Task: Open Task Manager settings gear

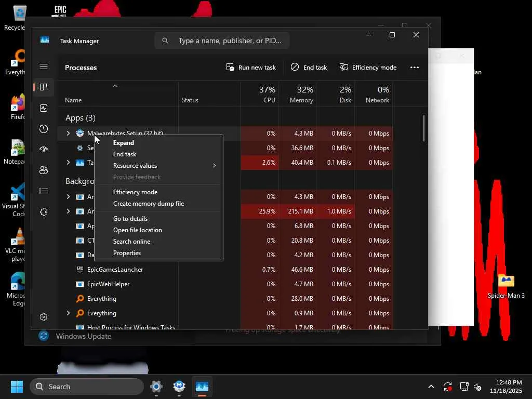Action: coord(44,317)
